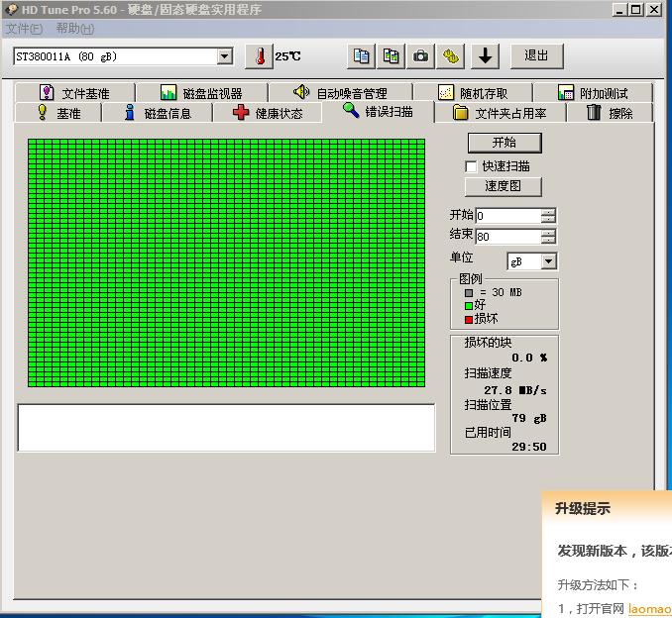Image resolution: width=672 pixels, height=618 pixels.
Task: Click the 速度图 speed map button
Action: coord(504,186)
